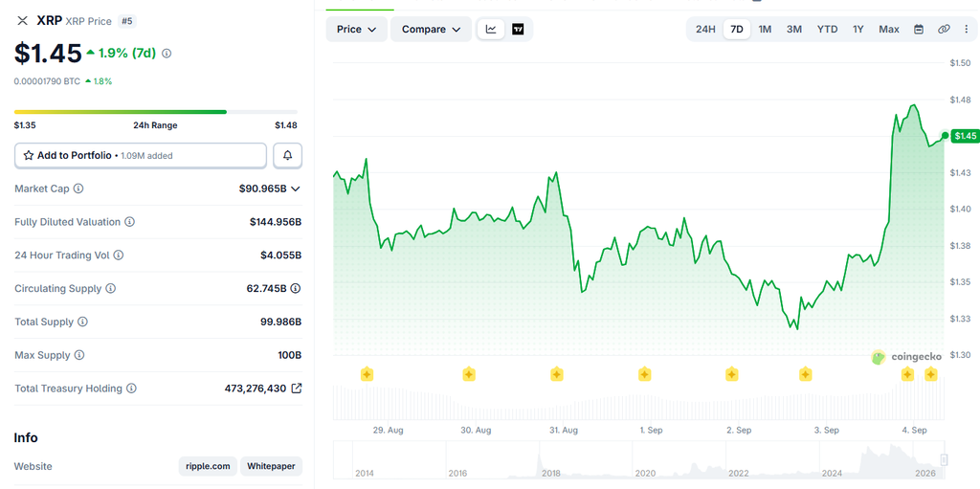980x489 pixels.
Task: Click the news marker above 3. Sep
Action: [x=806, y=374]
